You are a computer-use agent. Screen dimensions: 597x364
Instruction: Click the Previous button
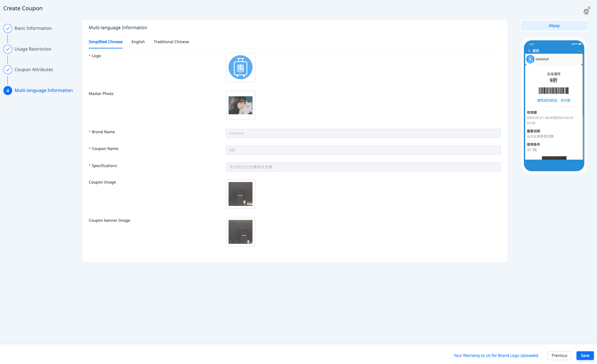[x=559, y=356]
